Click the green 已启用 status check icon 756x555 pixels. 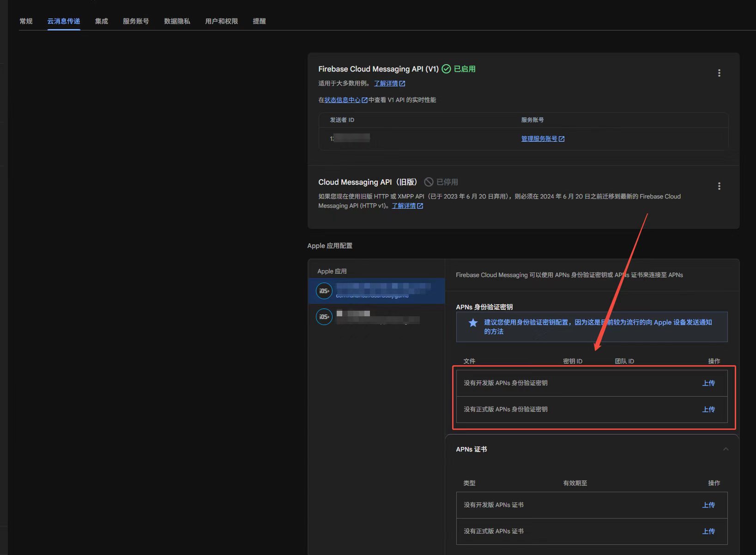446,69
